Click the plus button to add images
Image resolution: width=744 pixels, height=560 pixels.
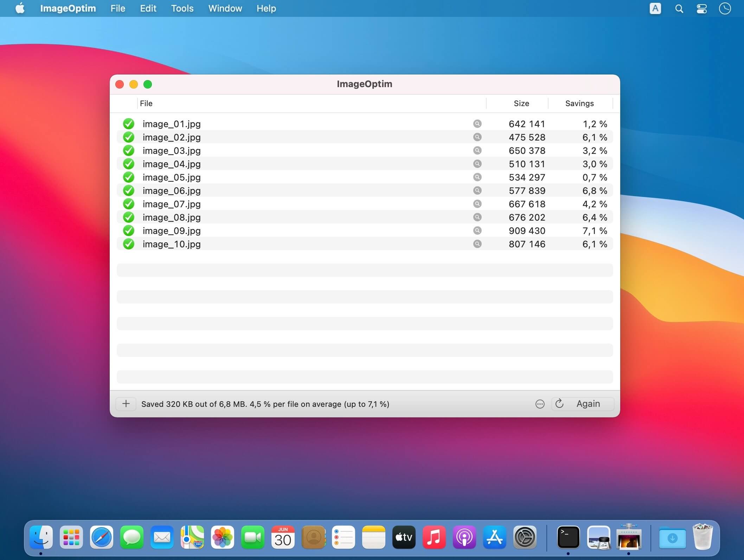tap(126, 404)
